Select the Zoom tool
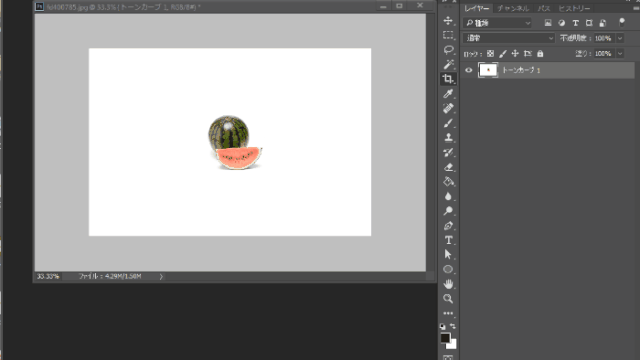The width and height of the screenshot is (640, 360). coord(448,299)
